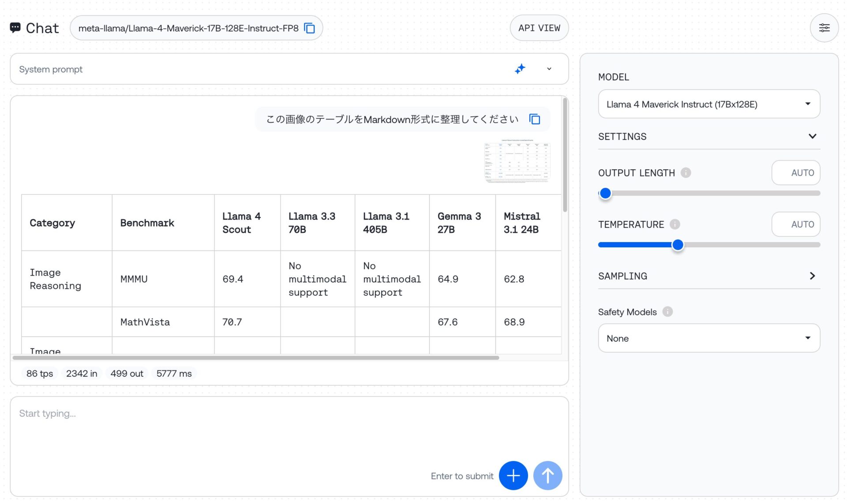This screenshot has height=504, width=847.
Task: Click the blue plus attachment button
Action: pos(513,475)
